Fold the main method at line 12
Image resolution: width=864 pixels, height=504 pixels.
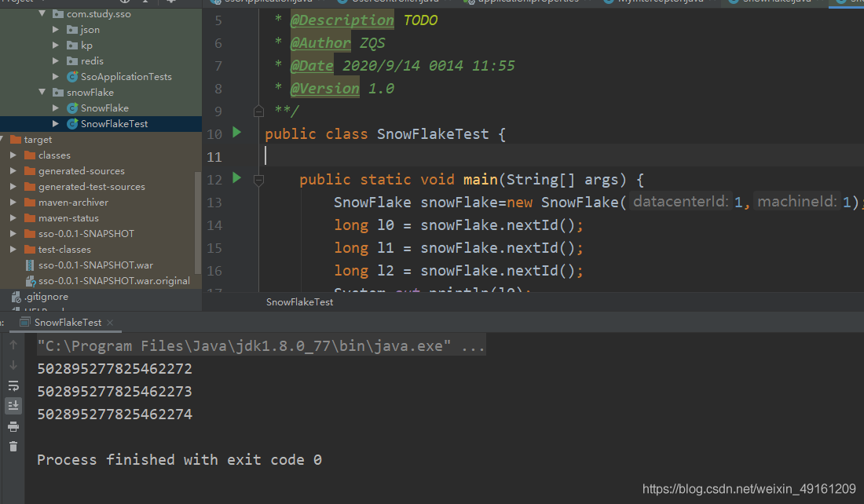pyautogui.click(x=258, y=180)
